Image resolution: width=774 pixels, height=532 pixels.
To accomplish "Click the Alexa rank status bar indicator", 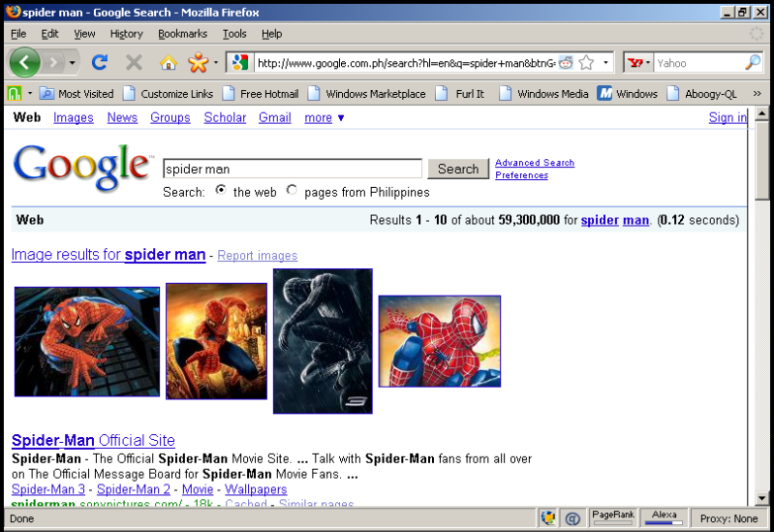I will coord(664,517).
